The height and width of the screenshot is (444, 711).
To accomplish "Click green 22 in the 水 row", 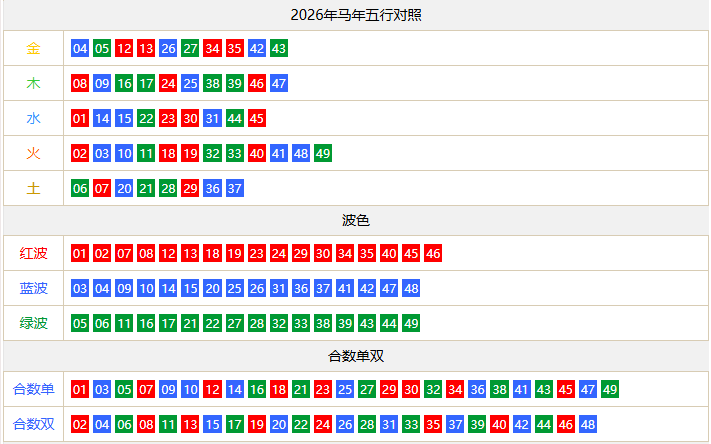I will click(x=146, y=118).
